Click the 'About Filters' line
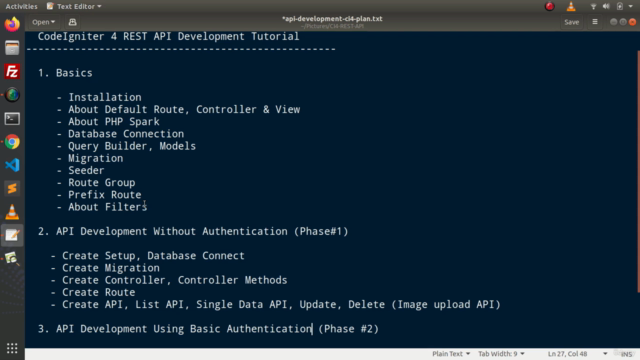640x360 pixels. pos(102,207)
